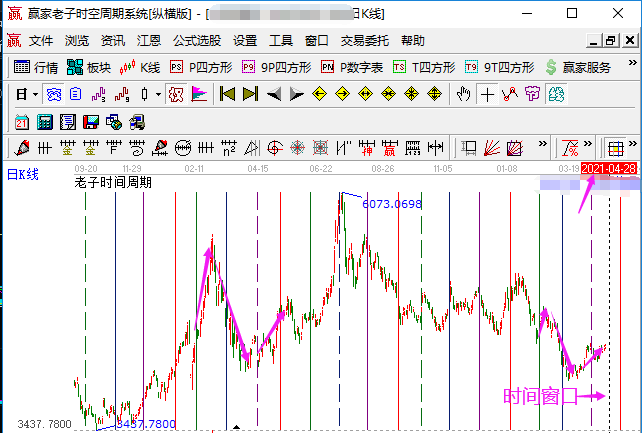Jump to the first bar
The width and height of the screenshot is (642, 433).
tap(227, 94)
